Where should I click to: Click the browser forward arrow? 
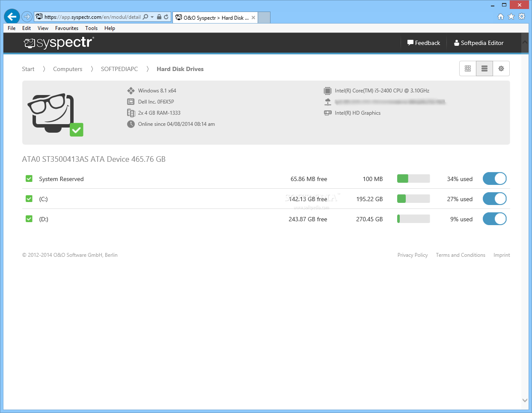click(27, 17)
